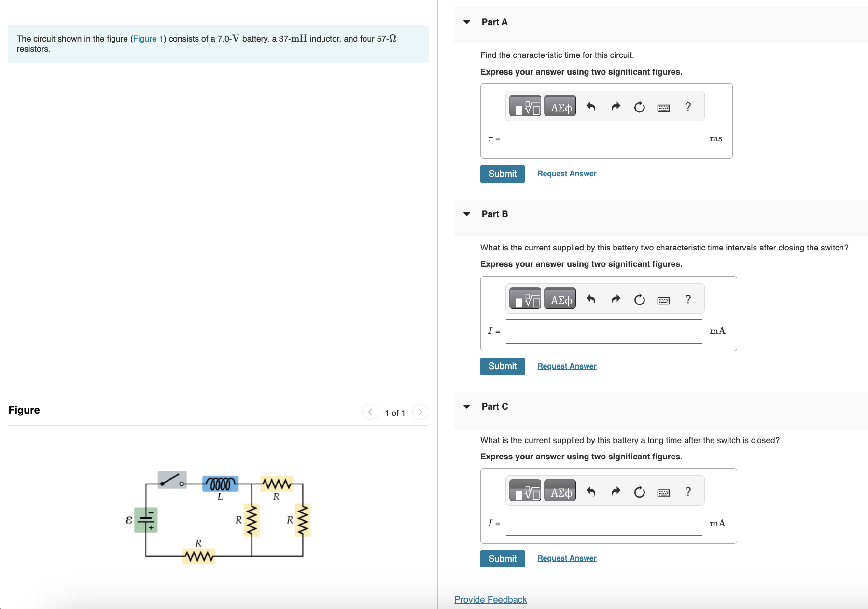Go to the next figure
The width and height of the screenshot is (868, 609).
click(420, 412)
